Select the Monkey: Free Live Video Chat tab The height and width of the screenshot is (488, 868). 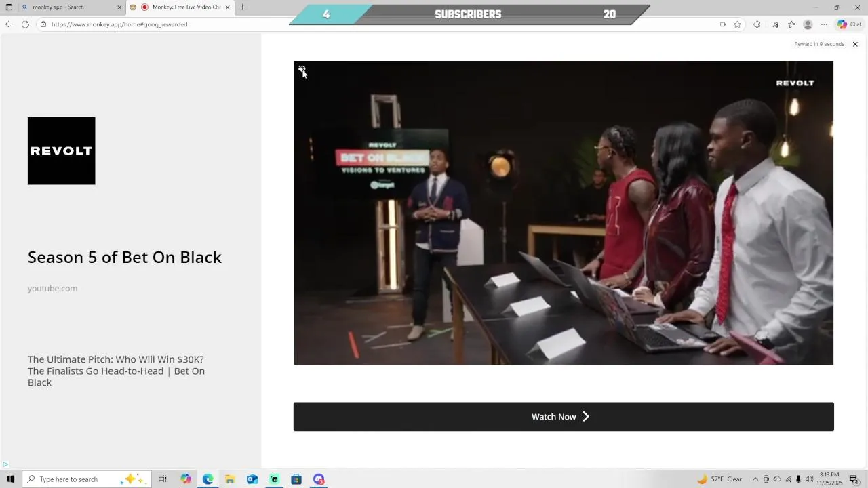point(180,7)
